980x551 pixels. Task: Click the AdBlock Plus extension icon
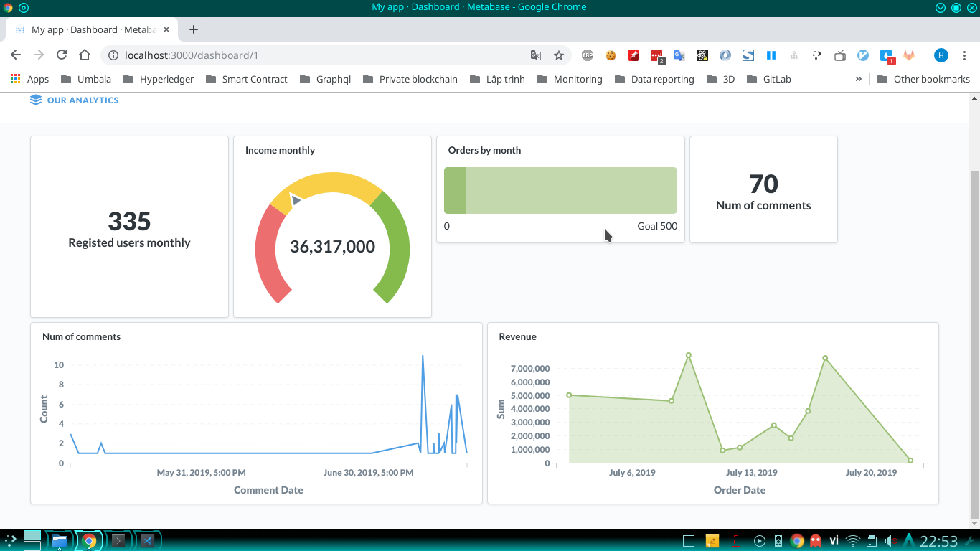pyautogui.click(x=588, y=55)
